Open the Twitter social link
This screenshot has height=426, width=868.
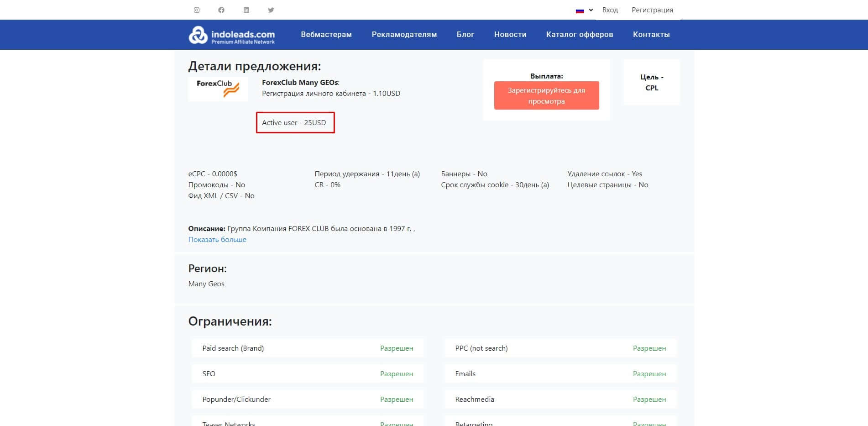pos(271,10)
